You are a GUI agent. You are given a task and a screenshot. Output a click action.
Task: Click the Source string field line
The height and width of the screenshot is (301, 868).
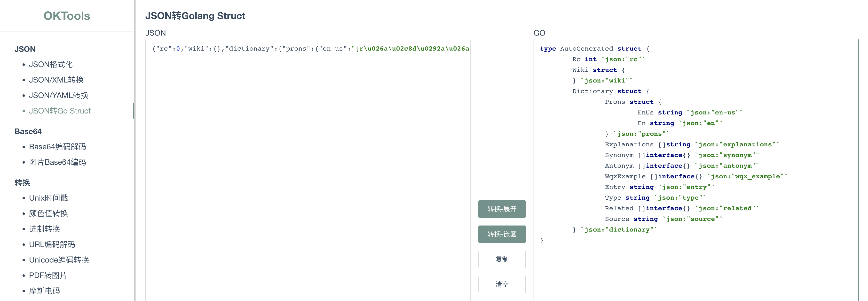click(x=663, y=219)
